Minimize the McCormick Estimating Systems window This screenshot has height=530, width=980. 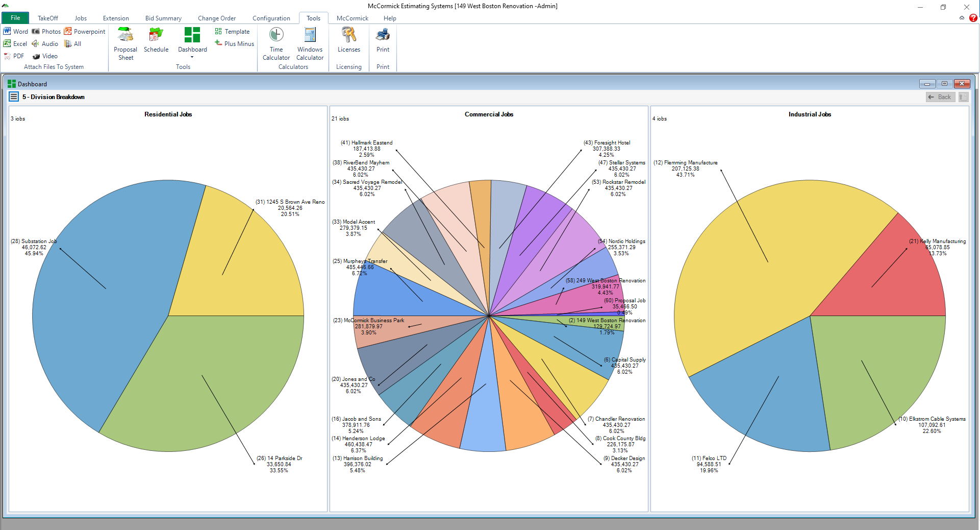(x=920, y=7)
